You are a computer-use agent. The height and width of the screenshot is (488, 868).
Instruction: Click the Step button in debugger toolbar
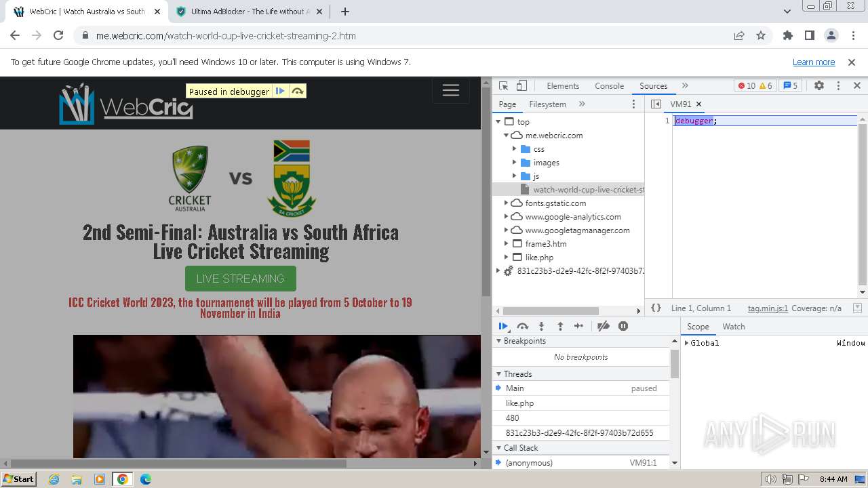pos(578,326)
